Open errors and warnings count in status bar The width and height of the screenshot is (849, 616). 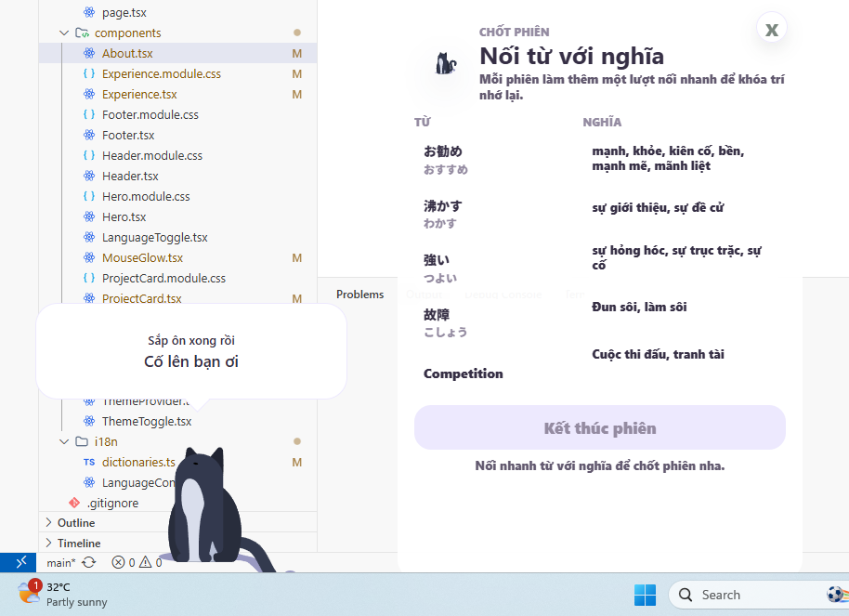point(137,563)
